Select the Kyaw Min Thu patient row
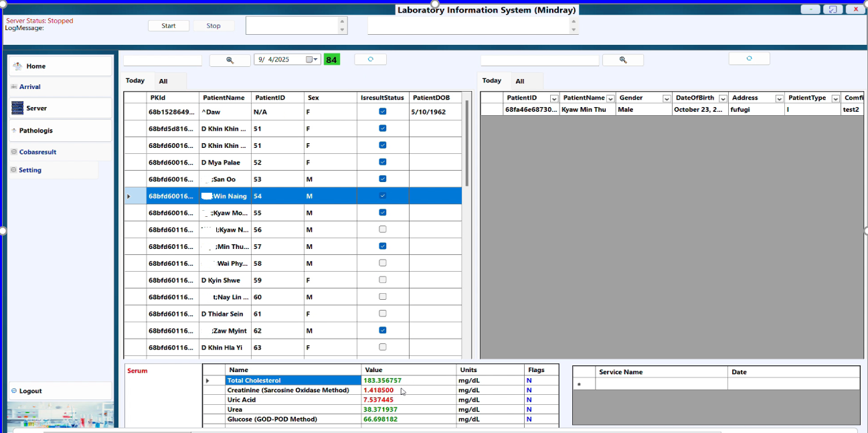Viewport: 868px width, 433px height. (672, 109)
